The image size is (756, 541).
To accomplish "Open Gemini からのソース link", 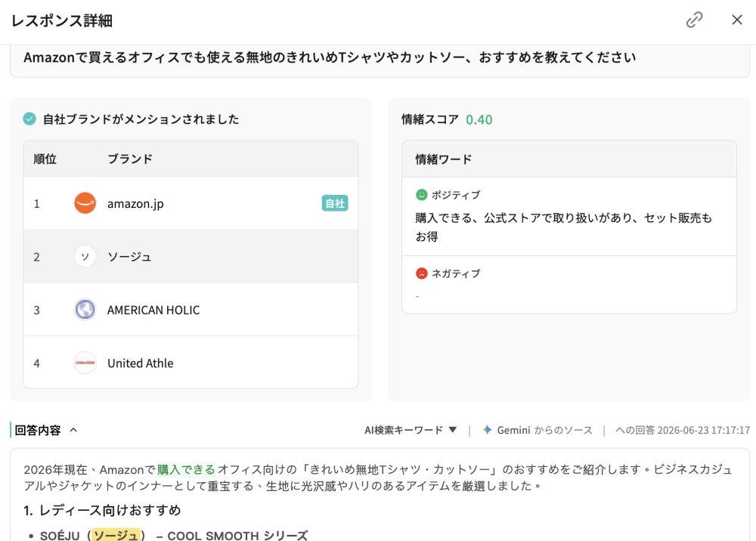I will coord(537,430).
